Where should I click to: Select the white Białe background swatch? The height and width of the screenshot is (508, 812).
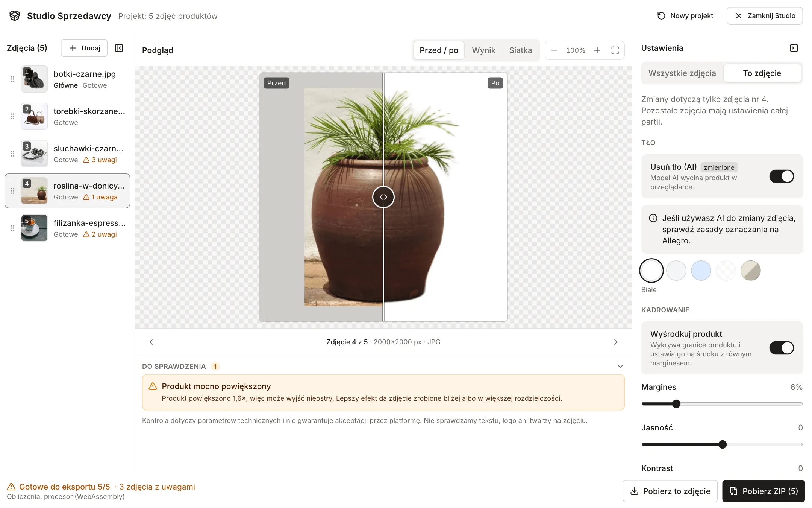[651, 271]
